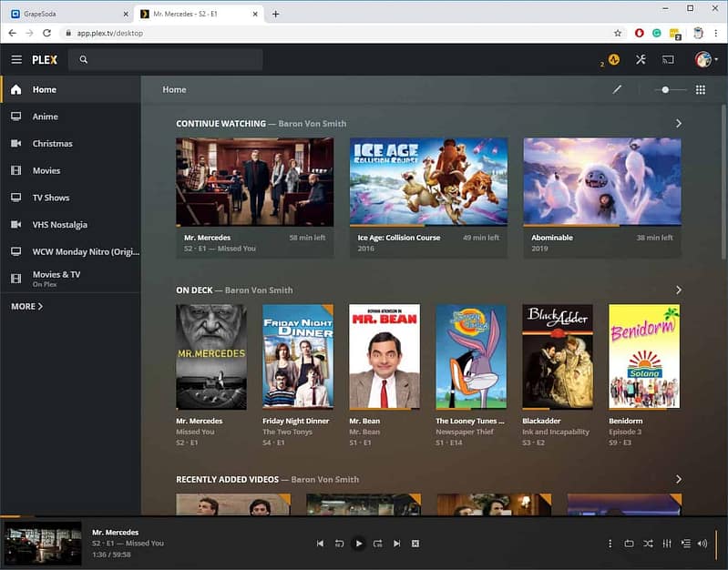
Task: Toggle shuffle in the player
Action: tap(648, 544)
